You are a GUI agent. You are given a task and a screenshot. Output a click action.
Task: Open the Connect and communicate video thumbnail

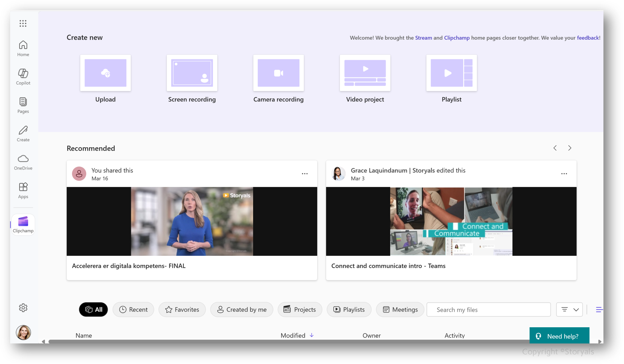[x=451, y=221]
